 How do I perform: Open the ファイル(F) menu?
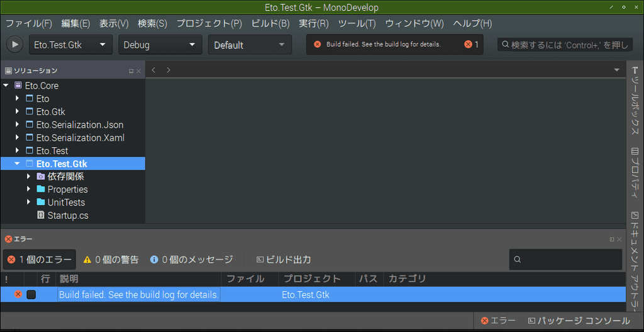click(29, 23)
